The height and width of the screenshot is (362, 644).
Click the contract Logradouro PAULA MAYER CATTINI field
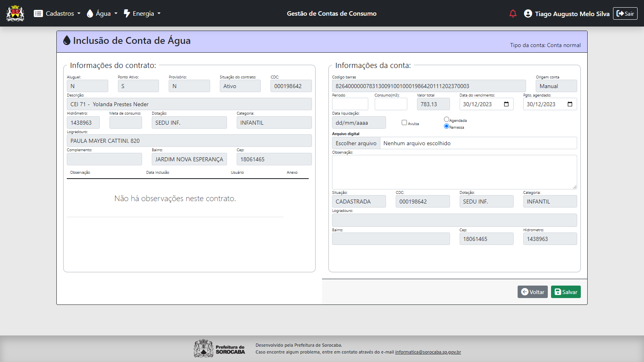point(189,141)
